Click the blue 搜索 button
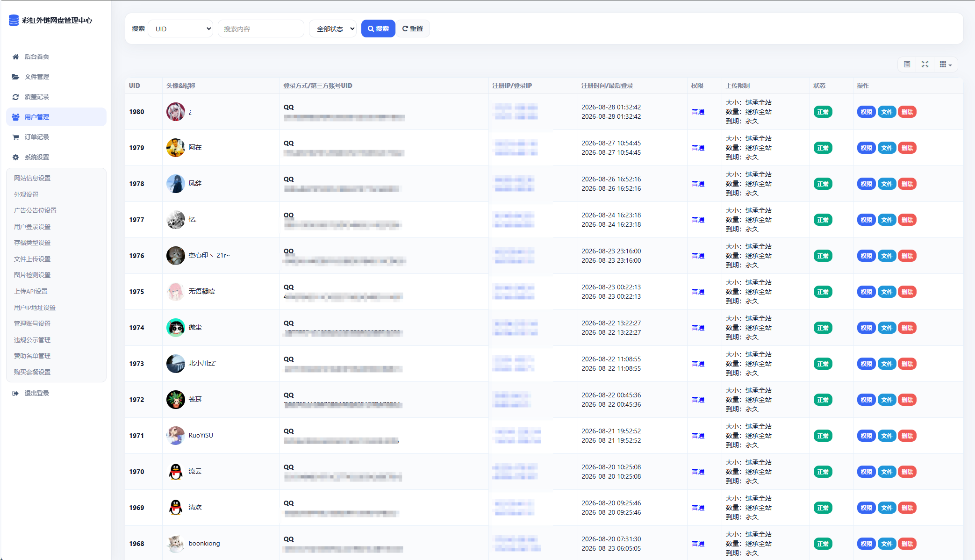 pos(378,29)
